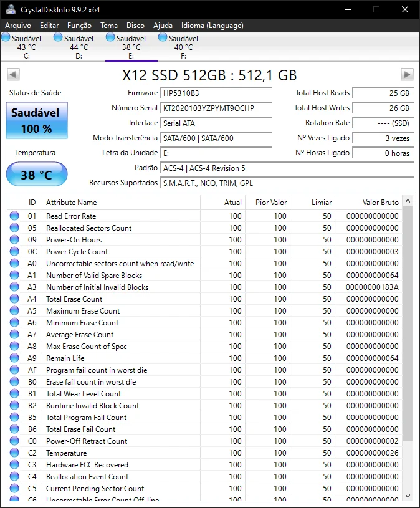Click status orb for Total Program Fail Count

[x=14, y=417]
